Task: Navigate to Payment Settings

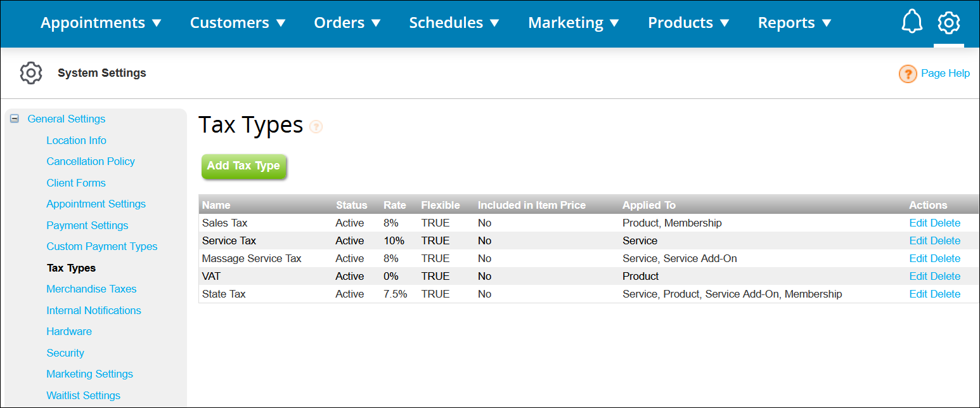Action: point(87,225)
